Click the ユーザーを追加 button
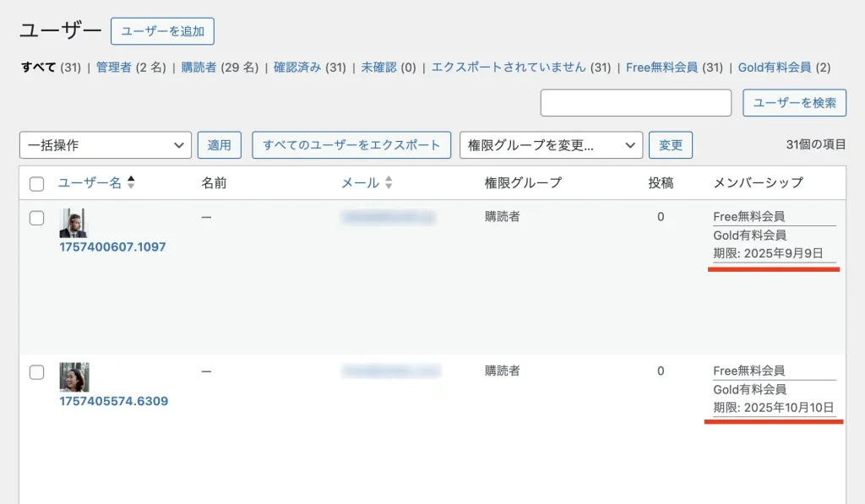 [162, 31]
